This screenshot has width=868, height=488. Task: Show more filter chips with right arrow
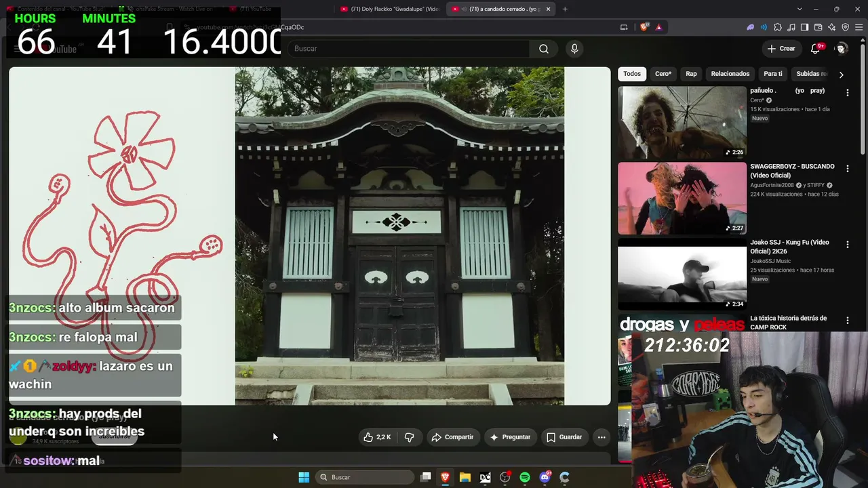pyautogui.click(x=841, y=75)
